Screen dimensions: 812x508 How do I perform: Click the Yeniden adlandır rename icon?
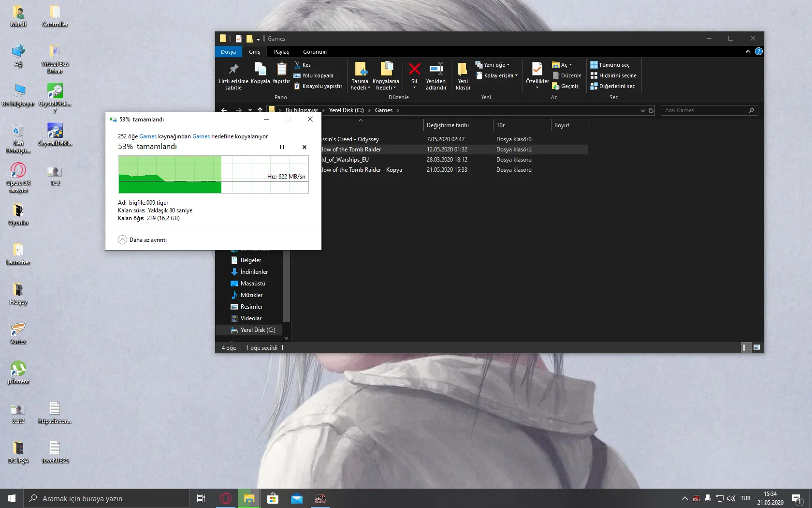(x=436, y=69)
